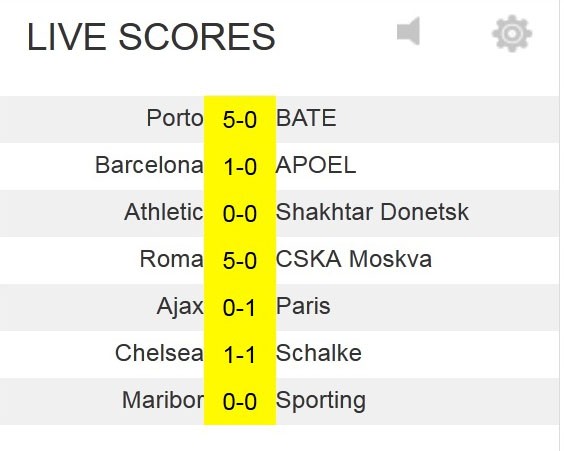
Task: Select the Athletic team name
Action: point(164,212)
